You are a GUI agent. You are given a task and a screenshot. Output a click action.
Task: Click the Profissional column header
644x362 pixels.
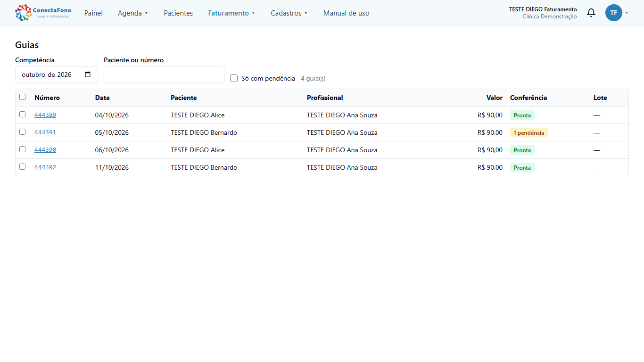pos(325,98)
